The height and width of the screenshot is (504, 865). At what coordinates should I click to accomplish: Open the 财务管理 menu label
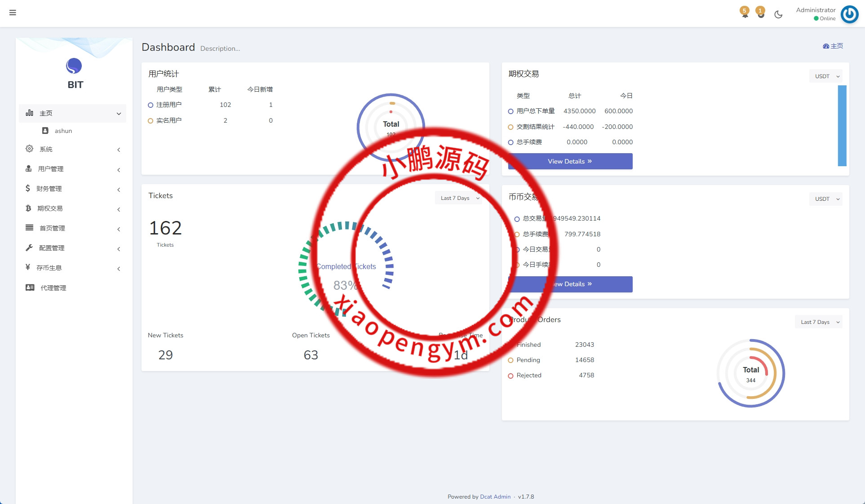49,189
